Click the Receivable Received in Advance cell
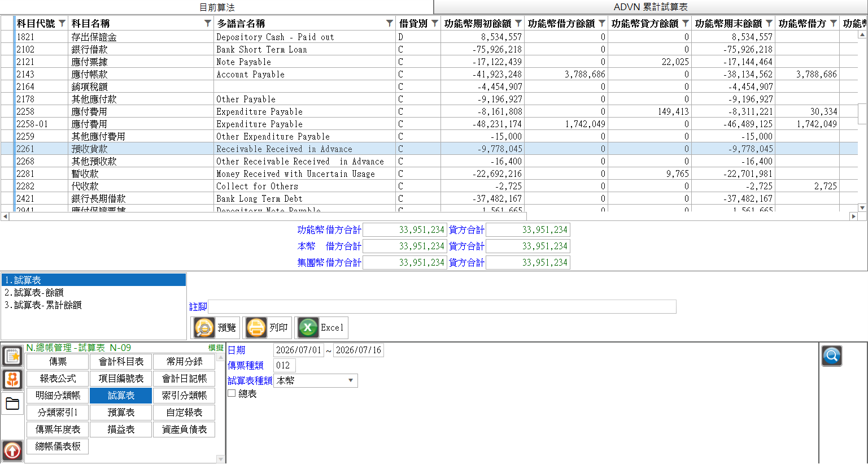The height and width of the screenshot is (464, 868). pyautogui.click(x=304, y=149)
